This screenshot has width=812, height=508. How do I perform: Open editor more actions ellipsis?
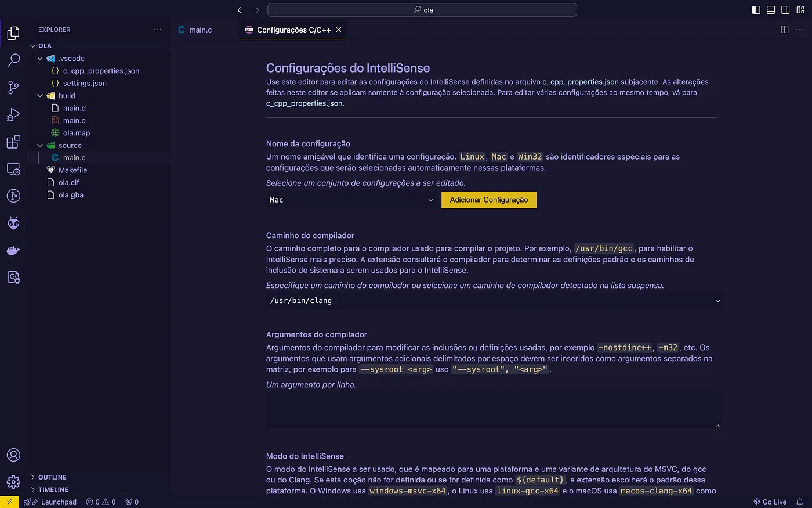point(799,30)
